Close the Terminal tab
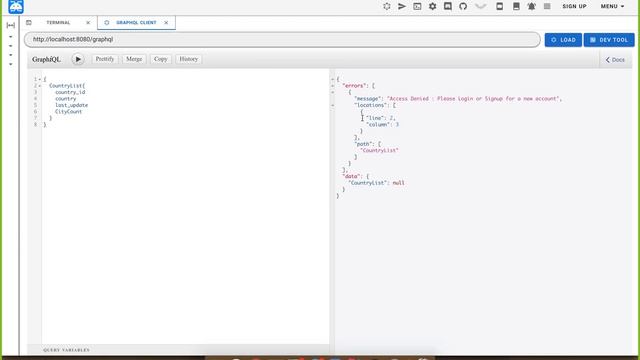 pyautogui.click(x=88, y=22)
